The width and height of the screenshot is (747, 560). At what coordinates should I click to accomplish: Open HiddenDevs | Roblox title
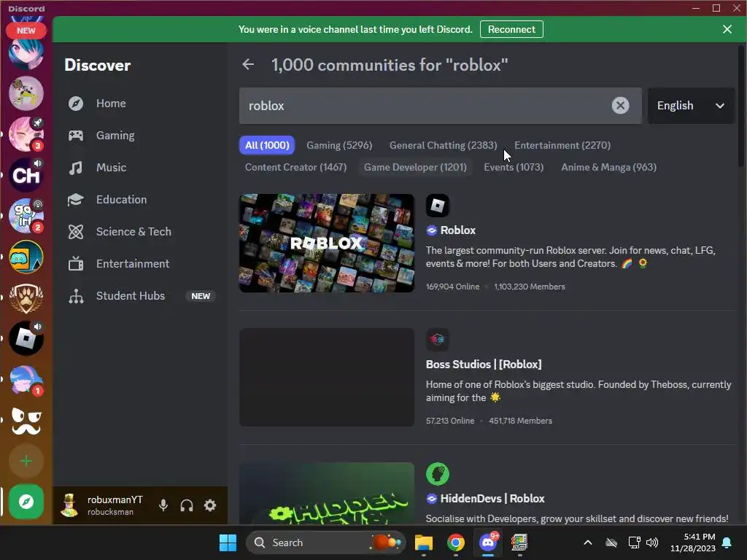[492, 499]
